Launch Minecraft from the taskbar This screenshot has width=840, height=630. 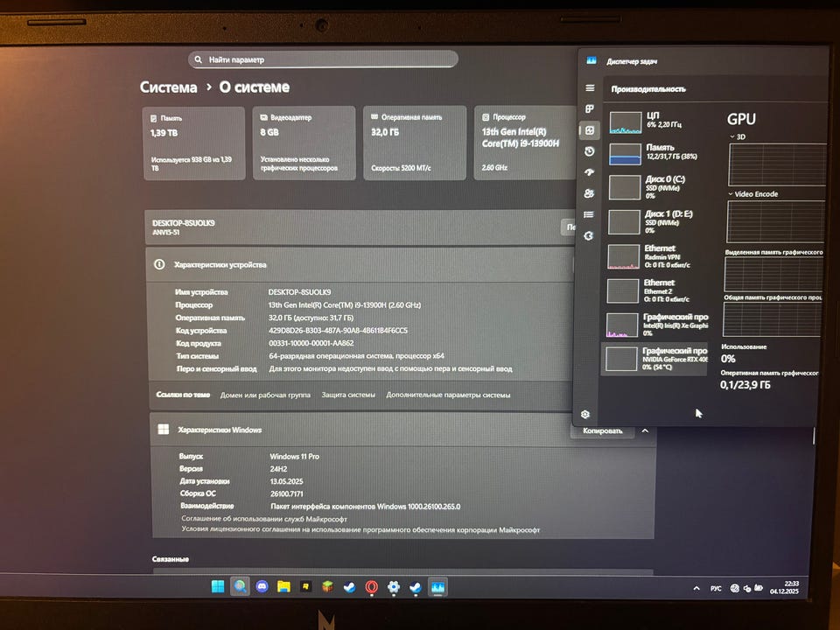[328, 587]
